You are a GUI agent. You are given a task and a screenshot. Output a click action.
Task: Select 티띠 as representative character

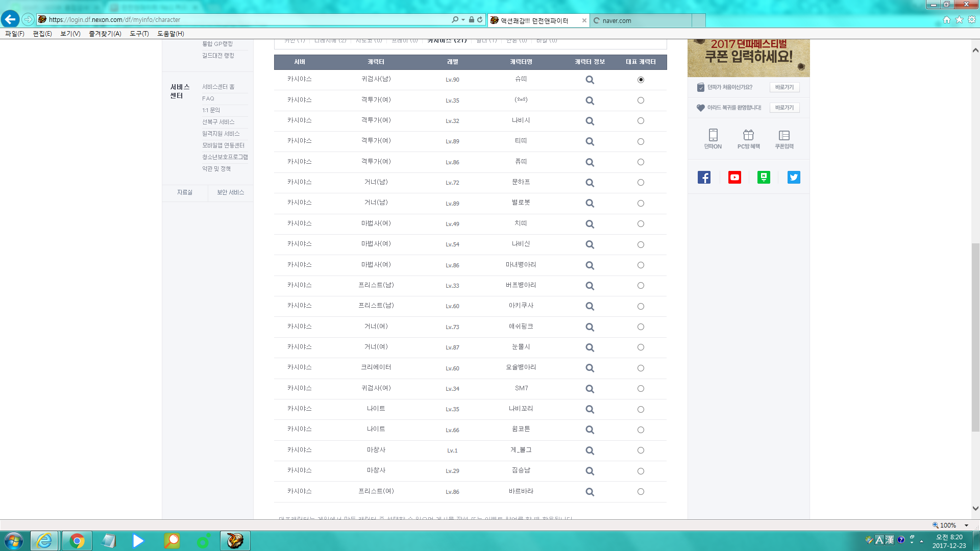pos(641,142)
